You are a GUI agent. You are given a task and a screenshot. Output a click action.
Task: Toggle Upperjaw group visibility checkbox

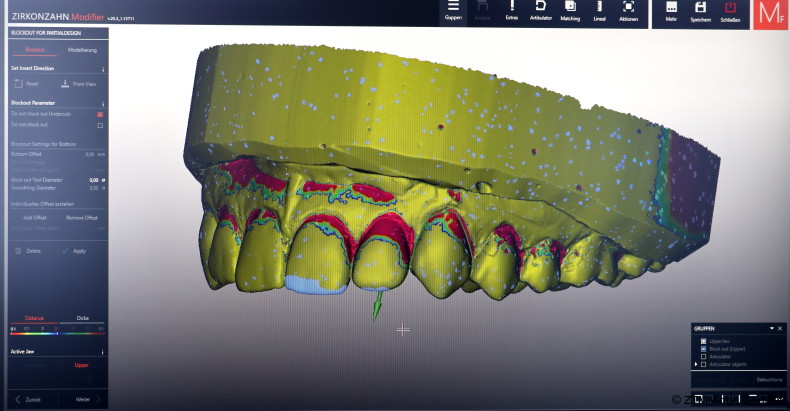click(x=704, y=341)
